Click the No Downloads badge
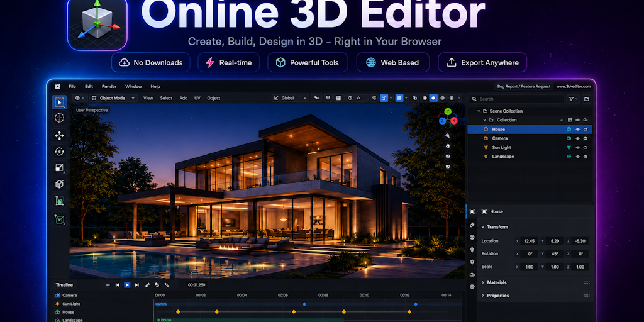This screenshot has height=322, width=644. 151,62
